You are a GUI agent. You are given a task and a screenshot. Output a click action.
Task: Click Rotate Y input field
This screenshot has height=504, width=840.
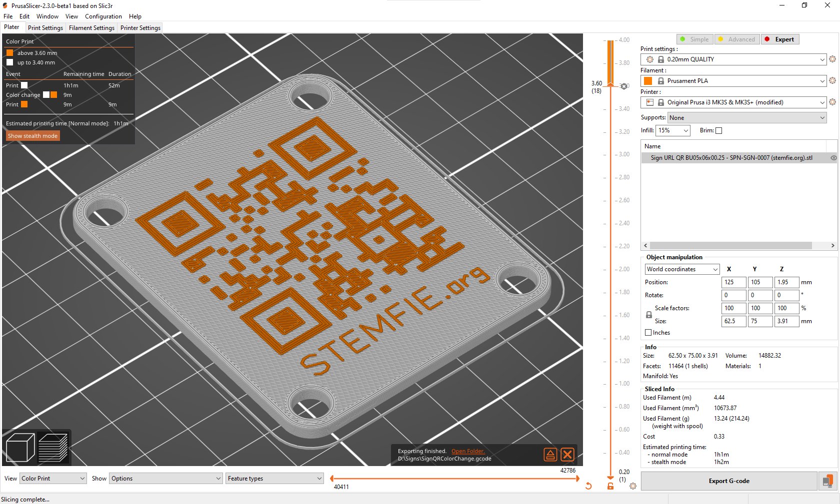760,295
